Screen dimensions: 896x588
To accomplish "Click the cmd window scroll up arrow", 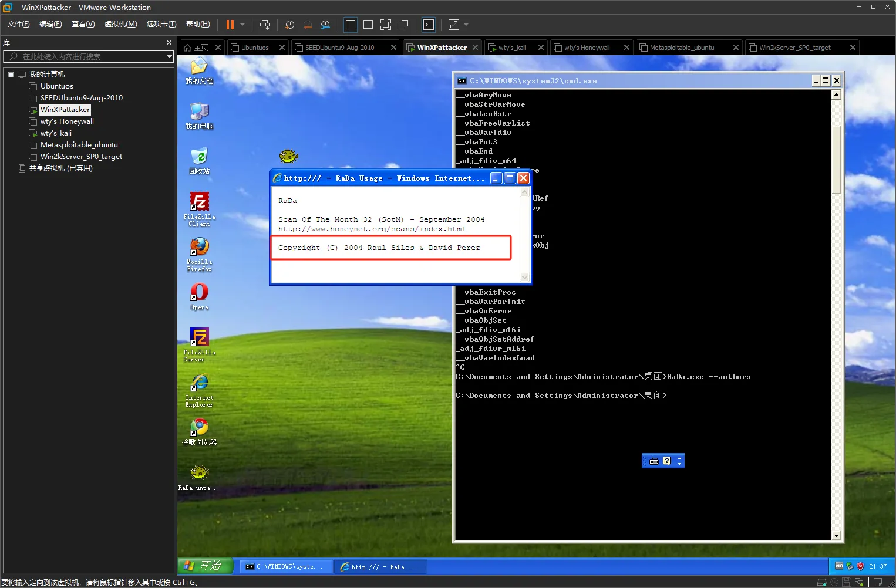I will pos(836,94).
